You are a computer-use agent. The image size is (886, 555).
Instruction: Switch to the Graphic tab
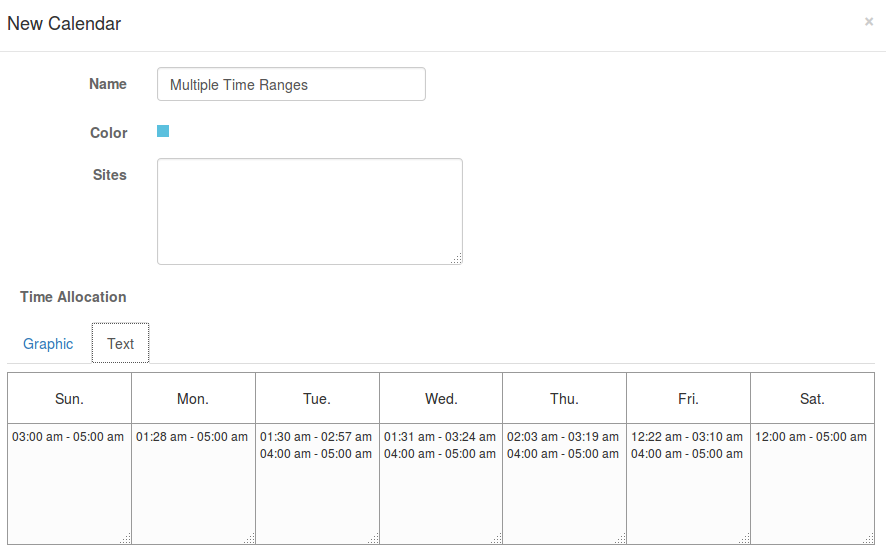(x=48, y=343)
